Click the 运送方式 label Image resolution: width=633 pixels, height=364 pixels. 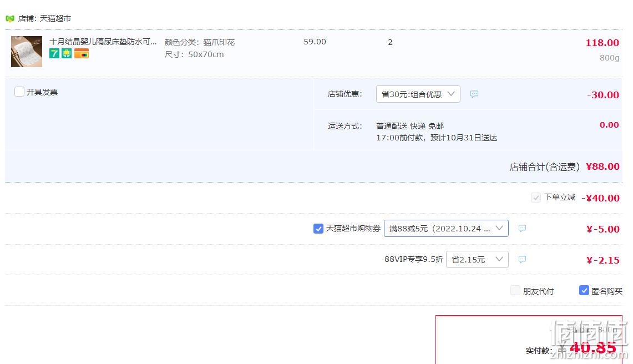coord(345,126)
